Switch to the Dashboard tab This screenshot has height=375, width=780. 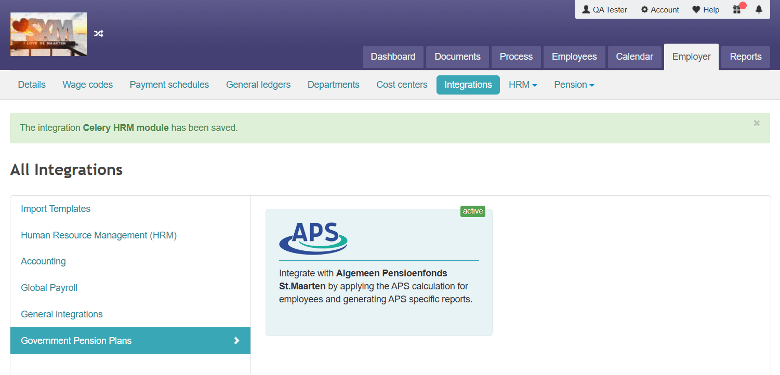point(393,57)
